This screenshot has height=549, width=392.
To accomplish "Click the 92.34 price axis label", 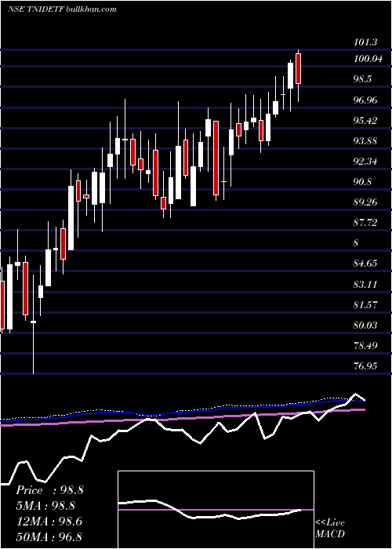I will (366, 162).
